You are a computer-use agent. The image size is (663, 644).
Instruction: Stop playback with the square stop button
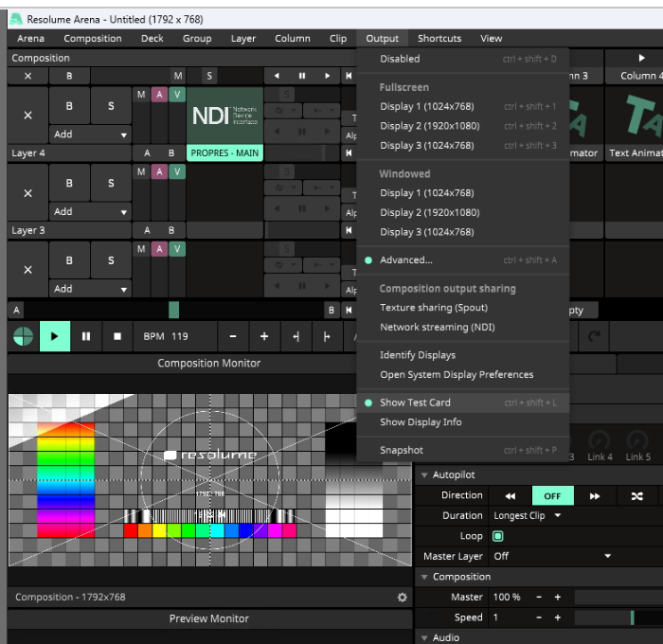pos(117,336)
